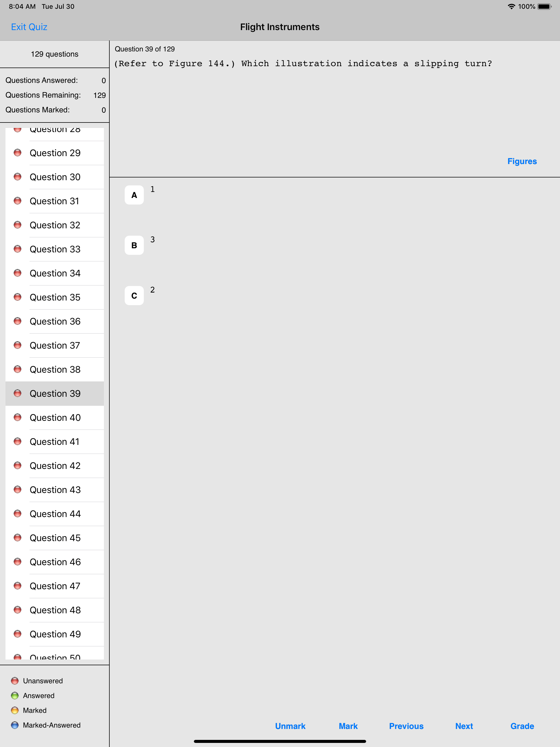Viewport: 560px width, 747px height.
Task: Tap Exit Quiz
Action: point(29,27)
